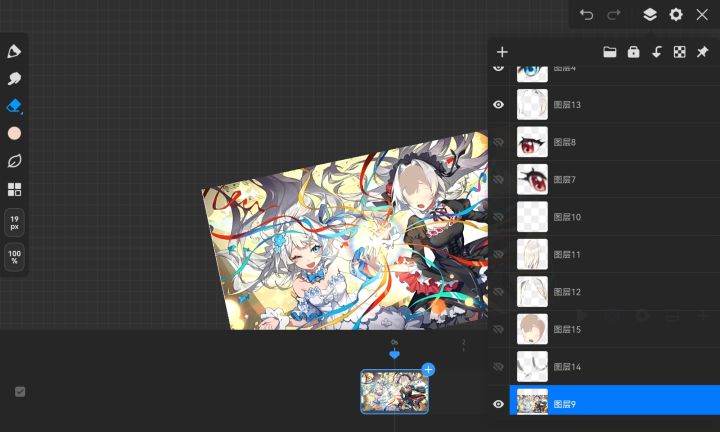Show layer 图层8 via eye icon
Image resolution: width=720 pixels, height=432 pixels.
(x=498, y=142)
